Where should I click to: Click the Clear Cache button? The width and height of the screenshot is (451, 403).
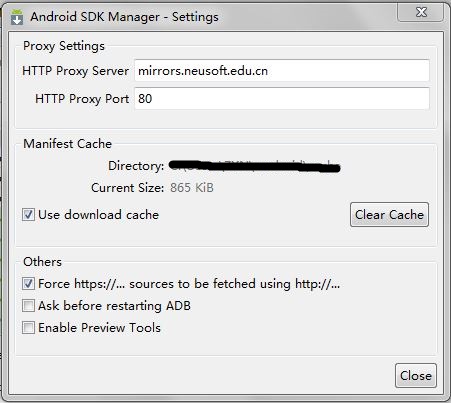point(389,214)
